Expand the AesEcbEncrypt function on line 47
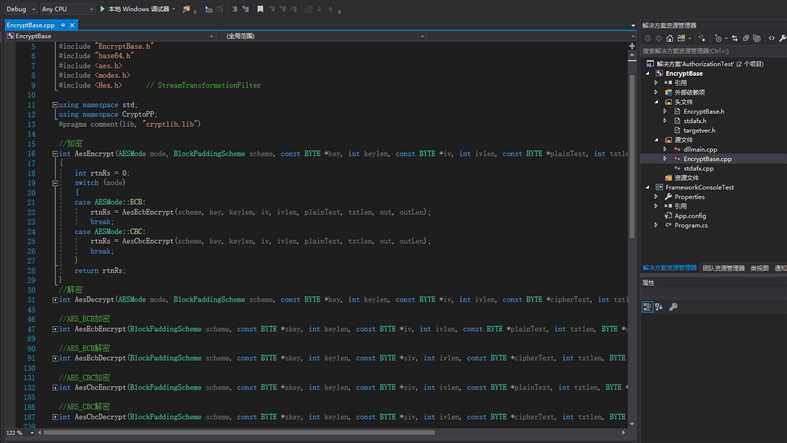 coord(55,329)
